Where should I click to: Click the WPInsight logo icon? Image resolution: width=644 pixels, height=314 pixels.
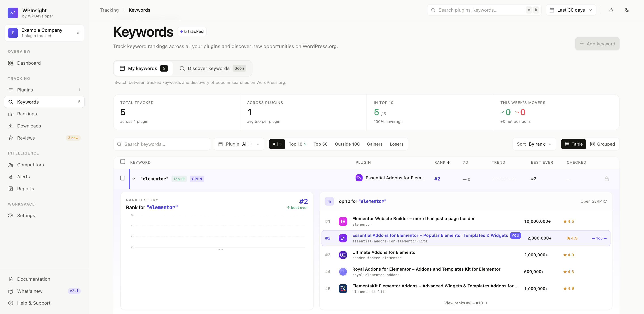click(x=13, y=13)
